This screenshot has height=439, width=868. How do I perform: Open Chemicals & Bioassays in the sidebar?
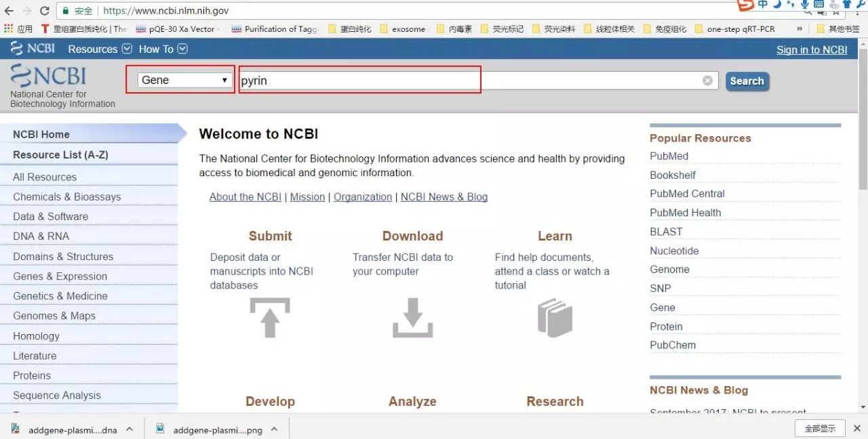point(67,196)
